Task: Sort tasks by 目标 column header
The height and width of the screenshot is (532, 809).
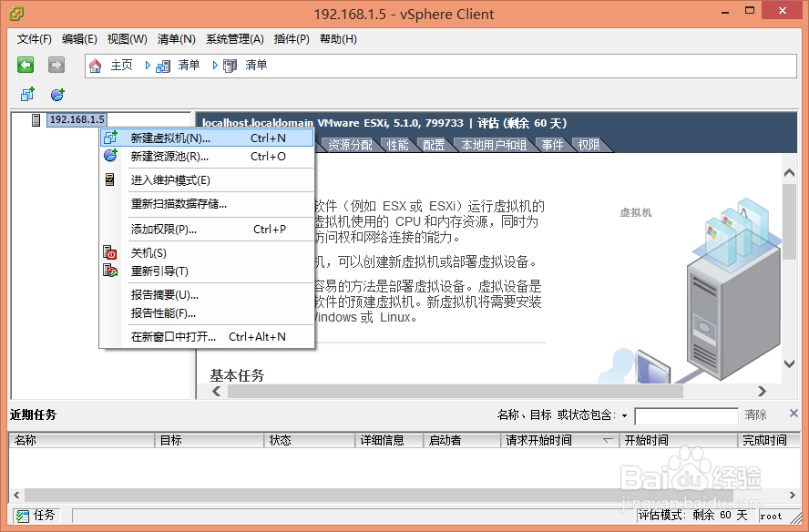Action: click(x=210, y=440)
